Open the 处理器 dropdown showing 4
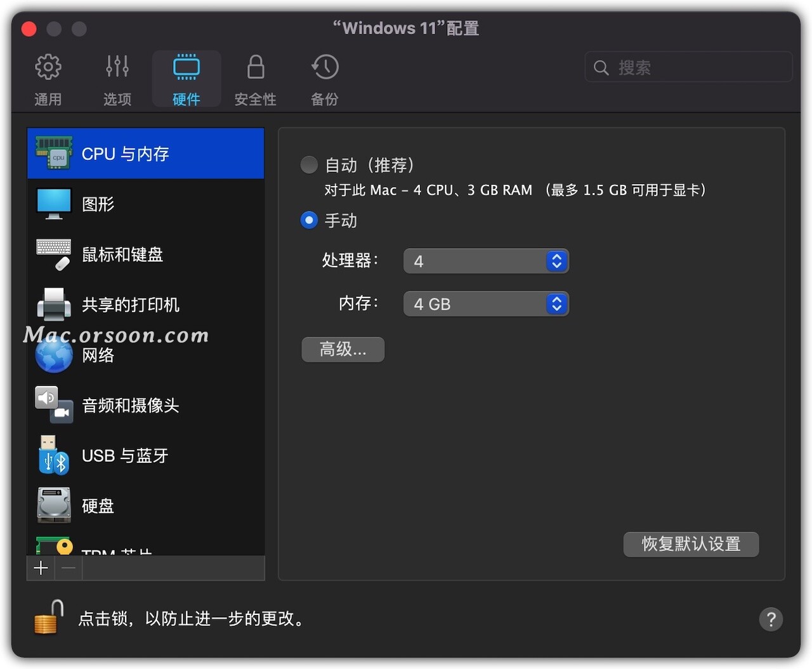Image resolution: width=812 pixels, height=669 pixels. [486, 261]
